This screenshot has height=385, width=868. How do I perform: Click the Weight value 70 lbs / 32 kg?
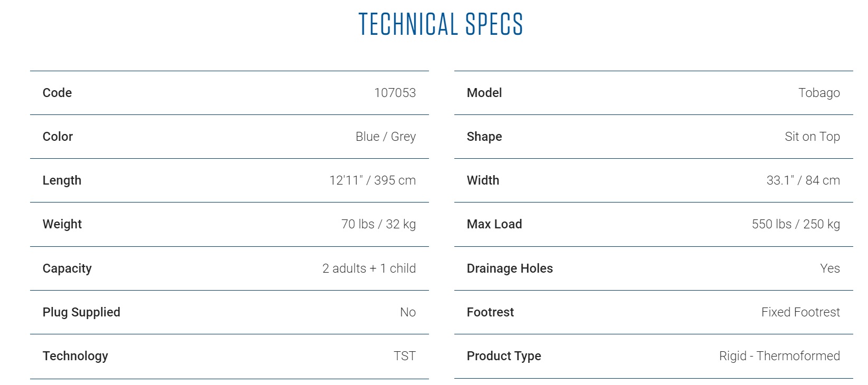pos(378,224)
